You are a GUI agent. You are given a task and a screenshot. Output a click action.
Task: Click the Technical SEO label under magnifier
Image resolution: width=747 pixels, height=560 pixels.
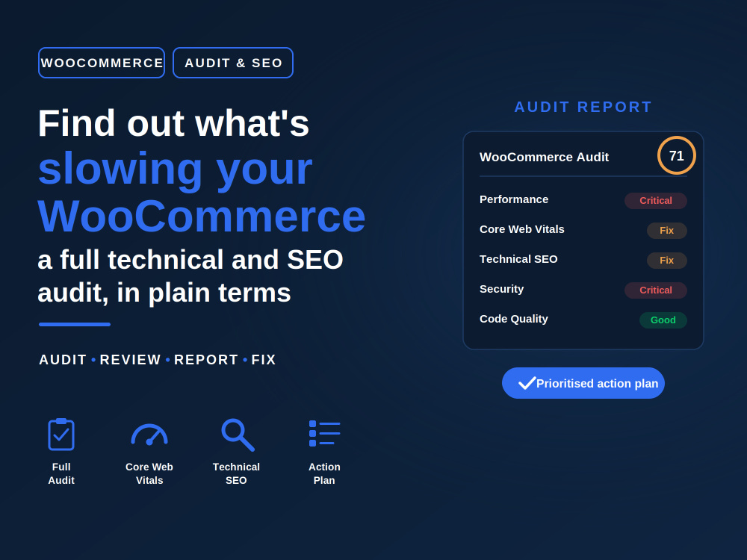(x=236, y=473)
